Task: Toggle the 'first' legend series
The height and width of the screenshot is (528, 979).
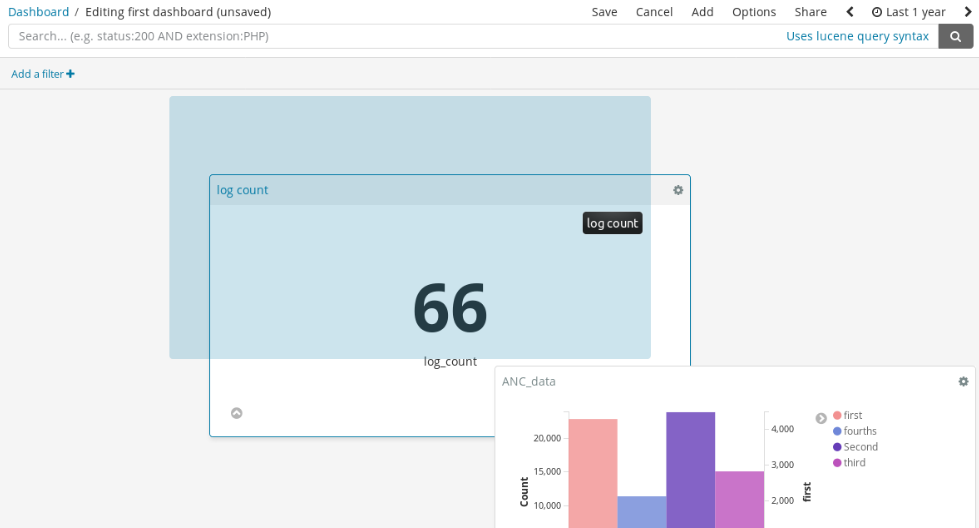Action: pos(852,415)
